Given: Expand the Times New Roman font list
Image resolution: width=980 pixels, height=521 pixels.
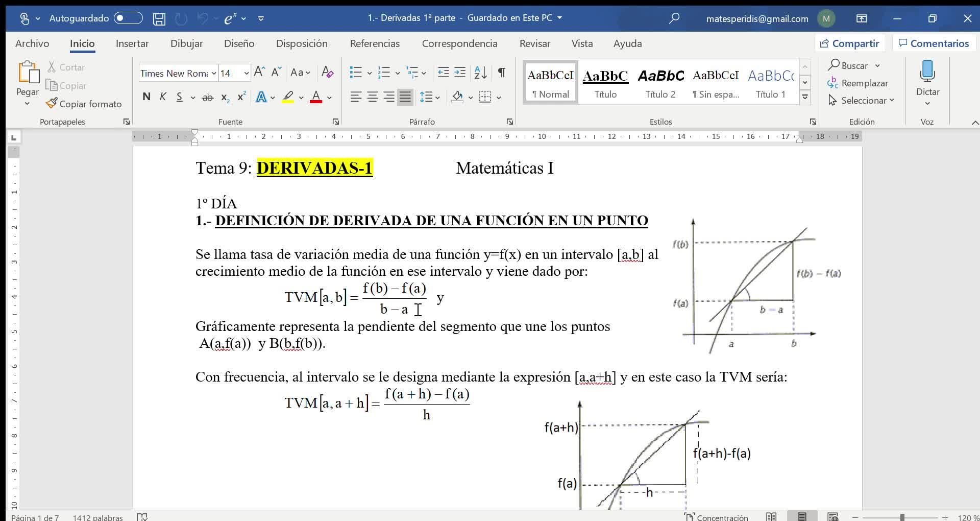Looking at the screenshot, I should [214, 73].
